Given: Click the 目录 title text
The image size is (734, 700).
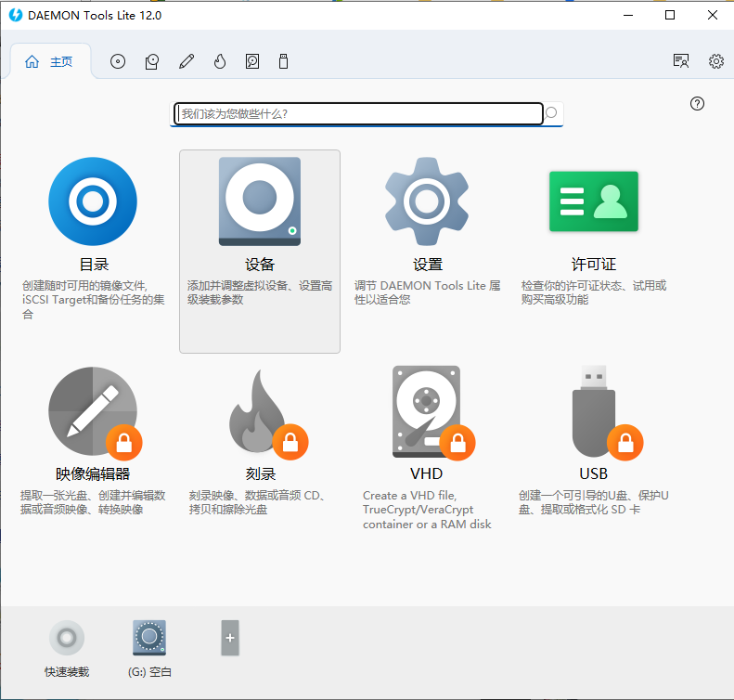Looking at the screenshot, I should tap(94, 265).
